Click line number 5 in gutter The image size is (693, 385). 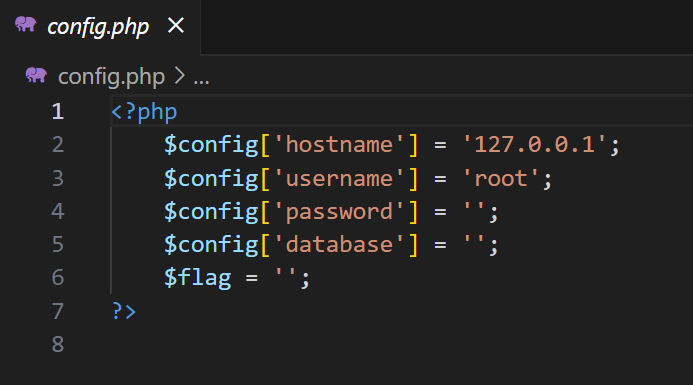pyautogui.click(x=58, y=245)
